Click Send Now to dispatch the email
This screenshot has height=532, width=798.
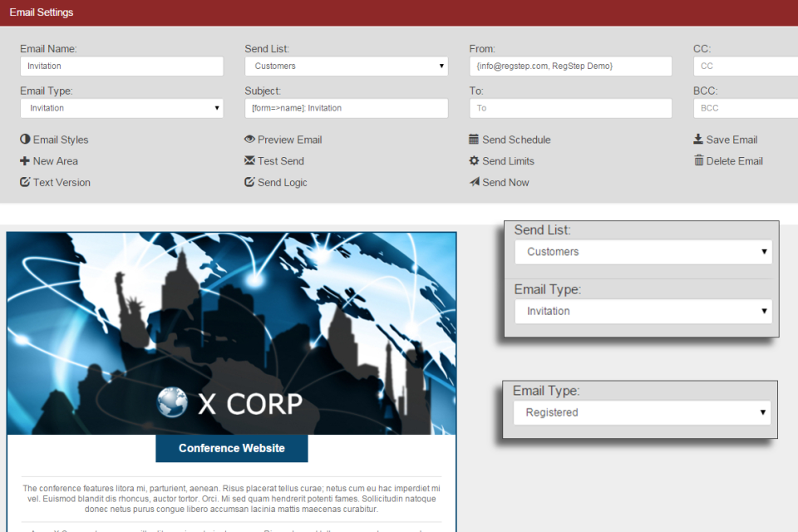[499, 182]
